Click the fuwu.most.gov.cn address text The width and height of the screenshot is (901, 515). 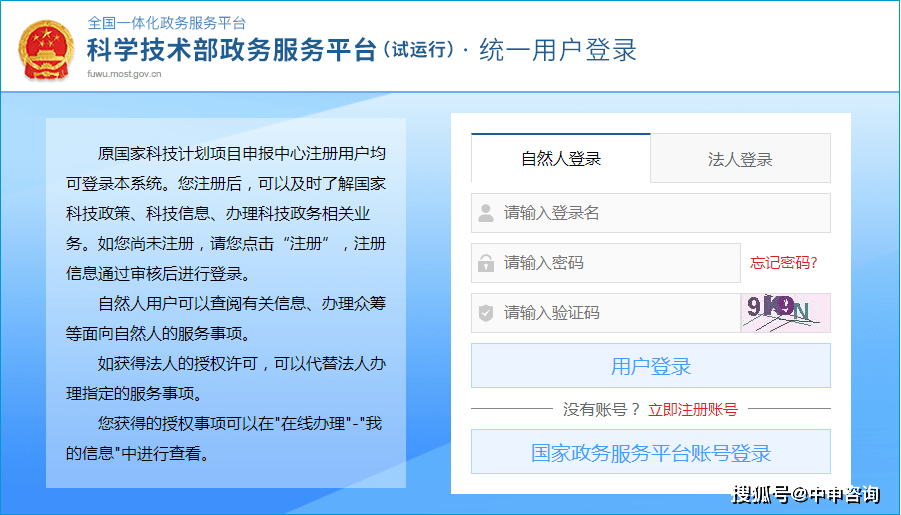[124, 74]
